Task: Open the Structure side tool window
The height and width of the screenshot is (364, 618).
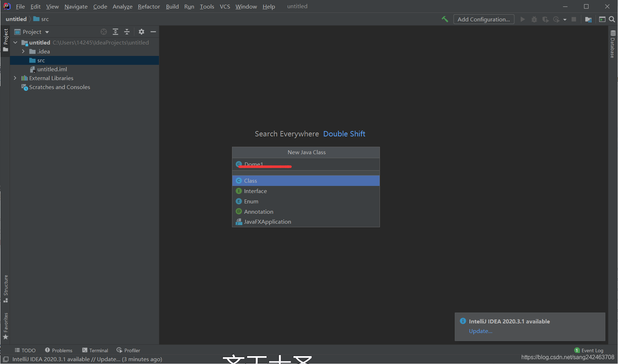Action: [6, 289]
